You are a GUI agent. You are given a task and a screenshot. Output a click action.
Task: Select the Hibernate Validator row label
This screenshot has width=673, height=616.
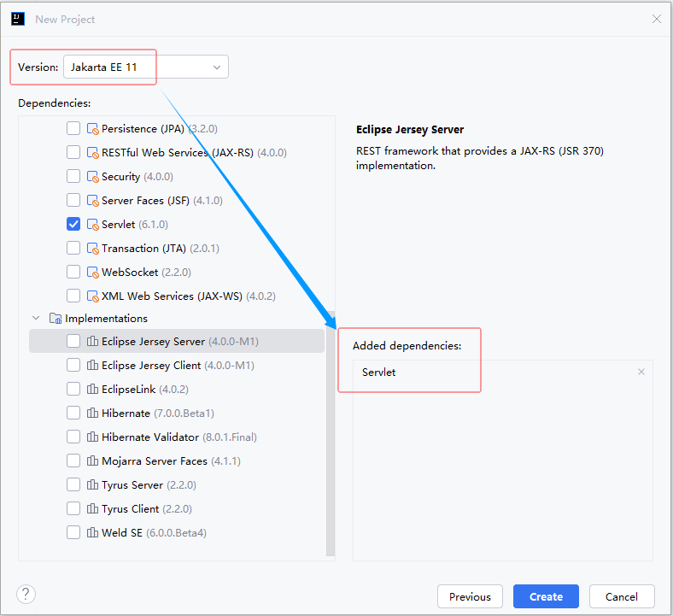pyautogui.click(x=150, y=437)
